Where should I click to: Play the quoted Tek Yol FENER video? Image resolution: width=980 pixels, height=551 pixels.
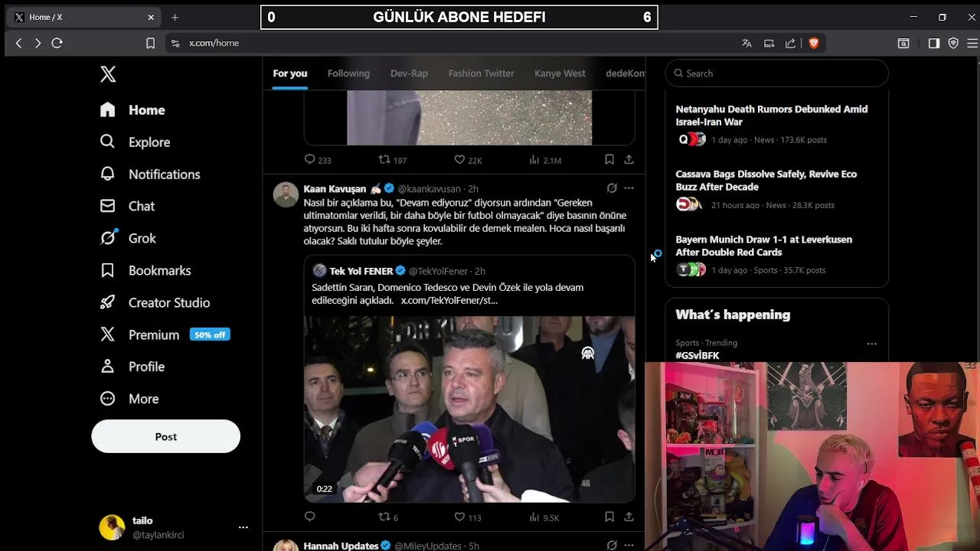tap(469, 409)
